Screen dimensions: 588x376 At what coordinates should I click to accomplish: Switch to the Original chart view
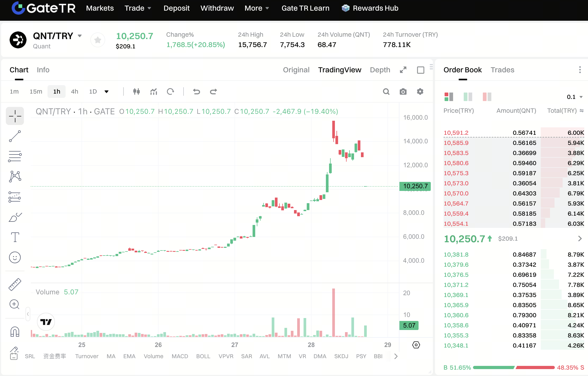(x=296, y=70)
